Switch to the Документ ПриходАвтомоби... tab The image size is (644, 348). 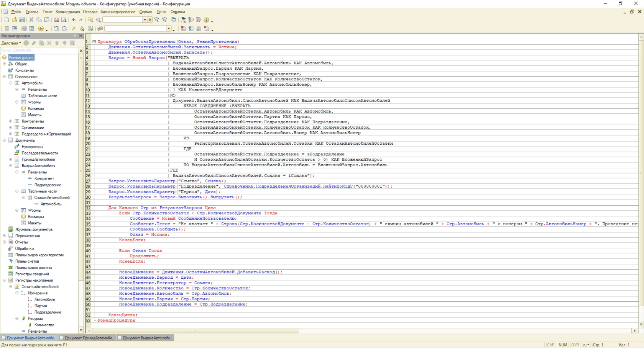point(87,338)
